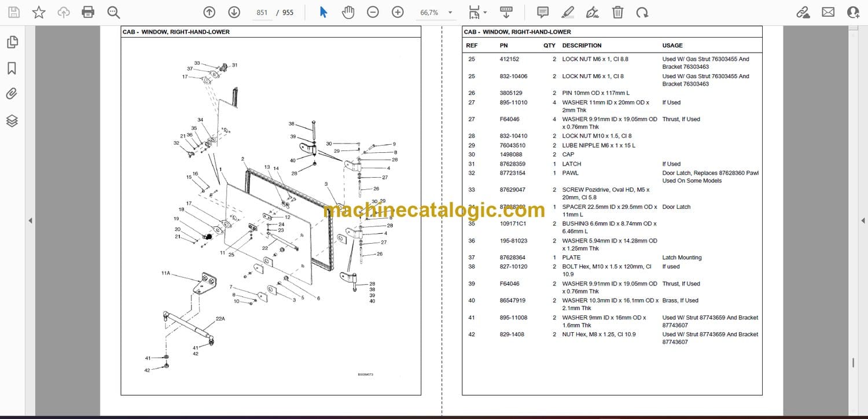Activate the selection arrow tool
This screenshot has height=419, width=868.
(x=323, y=12)
